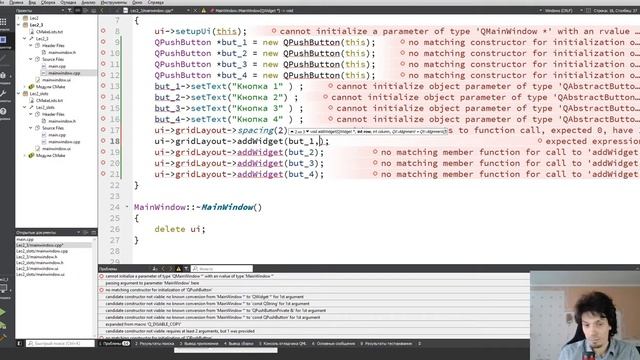Click the link-with-editor icon in Projects header
Viewport: 640px width, 360px height.
78,10
